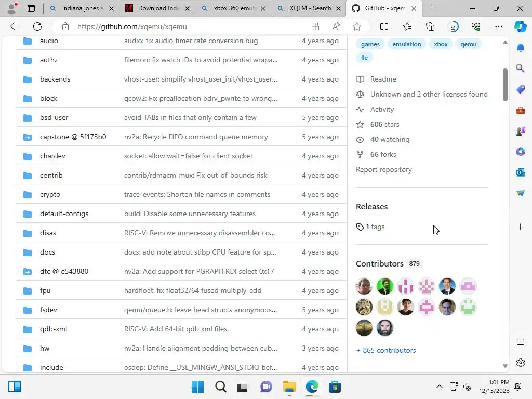The width and height of the screenshot is (532, 399).
Task: Toggle split screen icon
Action: pyautogui.click(x=384, y=26)
